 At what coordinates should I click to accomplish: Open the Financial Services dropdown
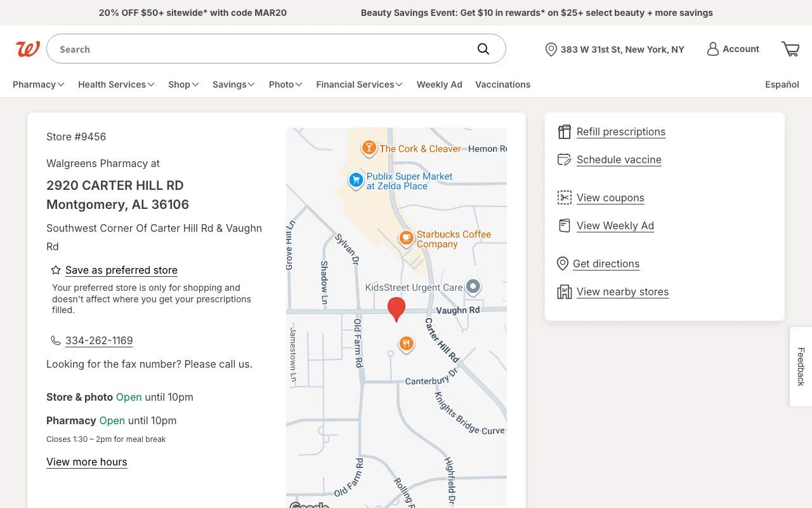click(x=359, y=84)
